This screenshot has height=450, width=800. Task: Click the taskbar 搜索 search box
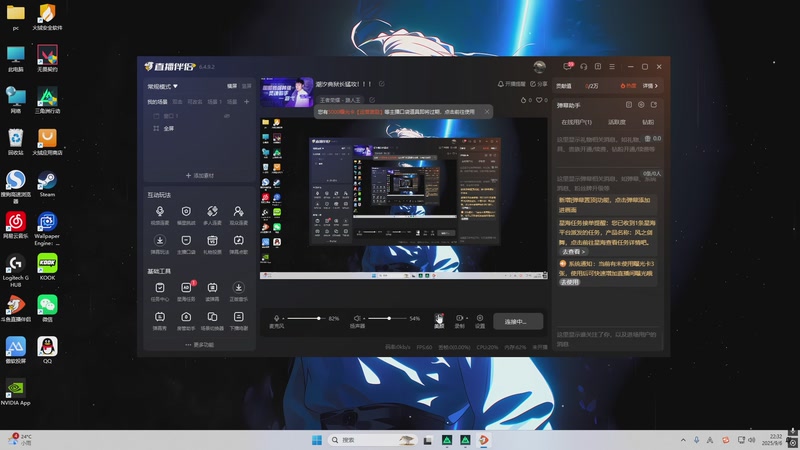pyautogui.click(x=372, y=440)
